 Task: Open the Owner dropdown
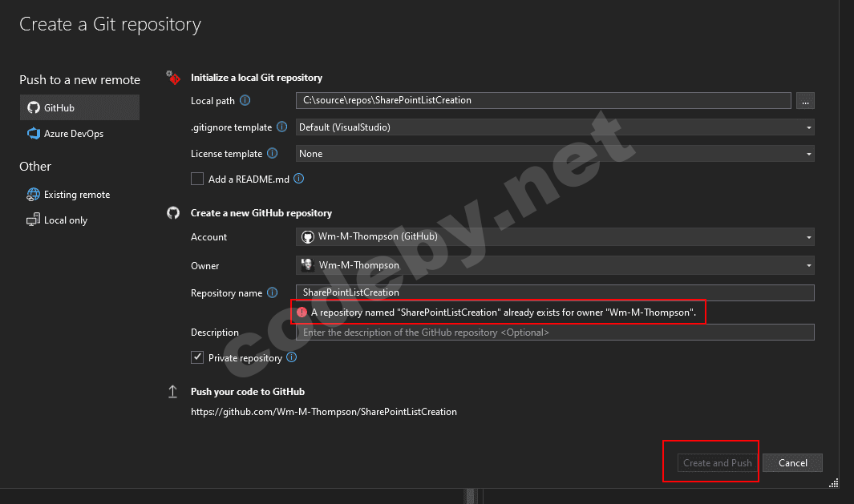tap(555, 265)
